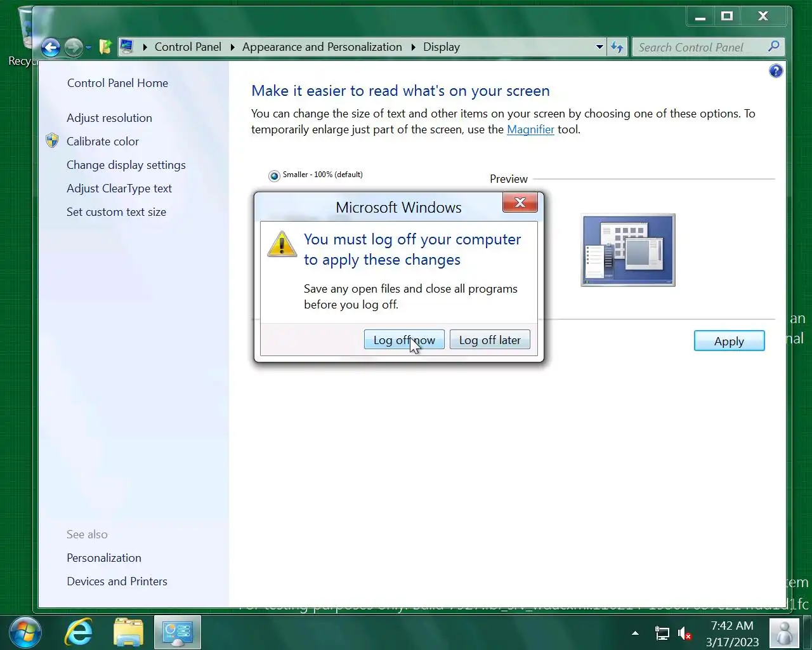Click Appearance and Personalization breadcrumb
The width and height of the screenshot is (812, 650).
tap(322, 47)
